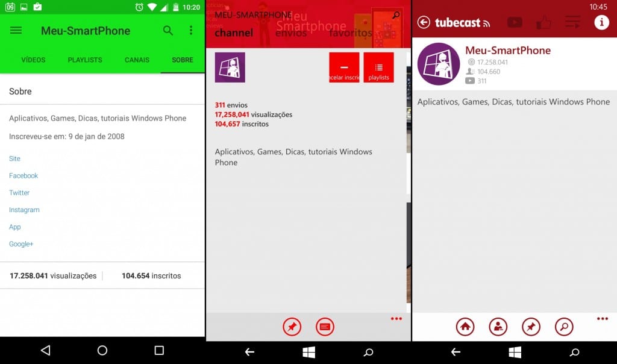Switch to the VÍDEOS tab
Screen dimensions: 617x364
(x=34, y=60)
